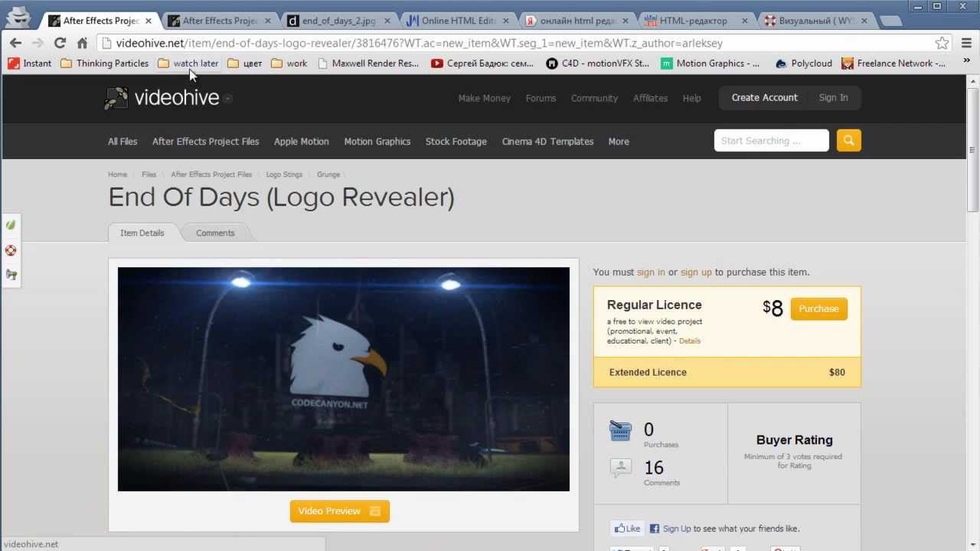The width and height of the screenshot is (980, 551).
Task: Switch to the онлайн html редактор tab
Action: [577, 21]
